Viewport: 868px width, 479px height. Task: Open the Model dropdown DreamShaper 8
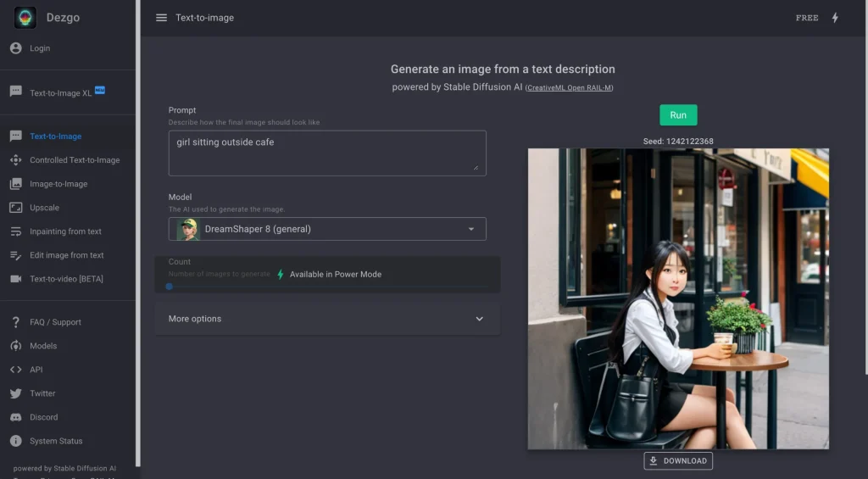[x=326, y=229]
